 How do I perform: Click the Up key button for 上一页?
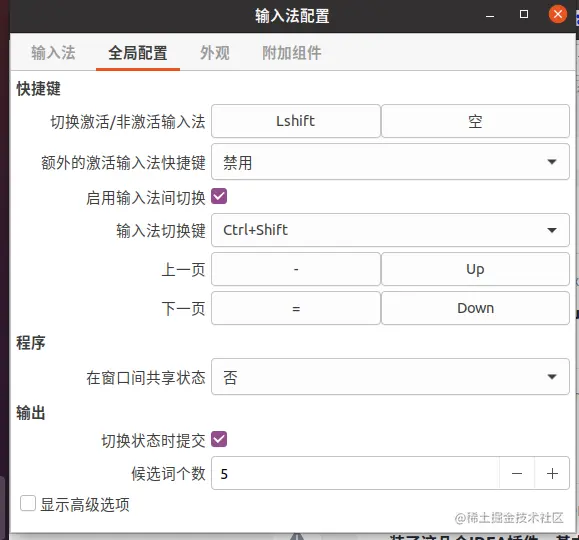point(475,269)
